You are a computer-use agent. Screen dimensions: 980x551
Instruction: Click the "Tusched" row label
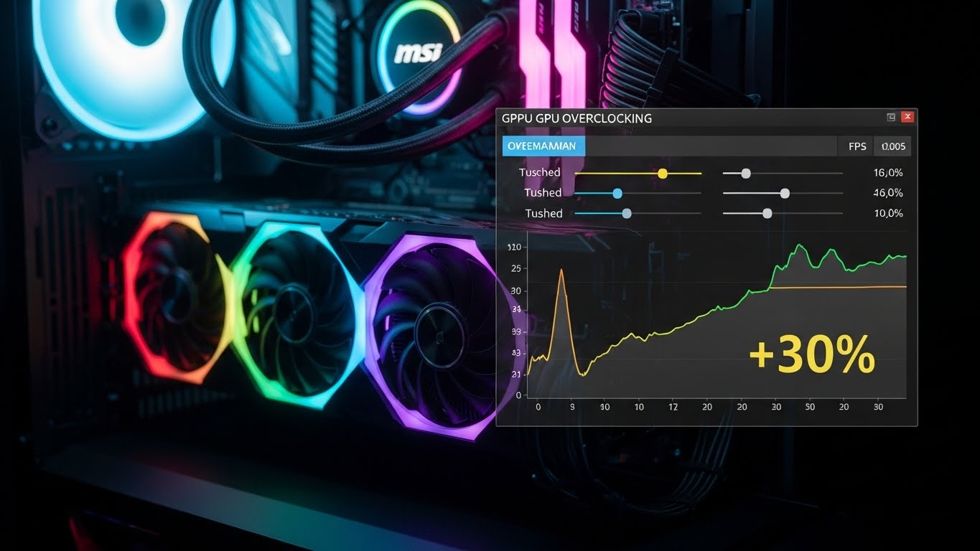tap(539, 172)
